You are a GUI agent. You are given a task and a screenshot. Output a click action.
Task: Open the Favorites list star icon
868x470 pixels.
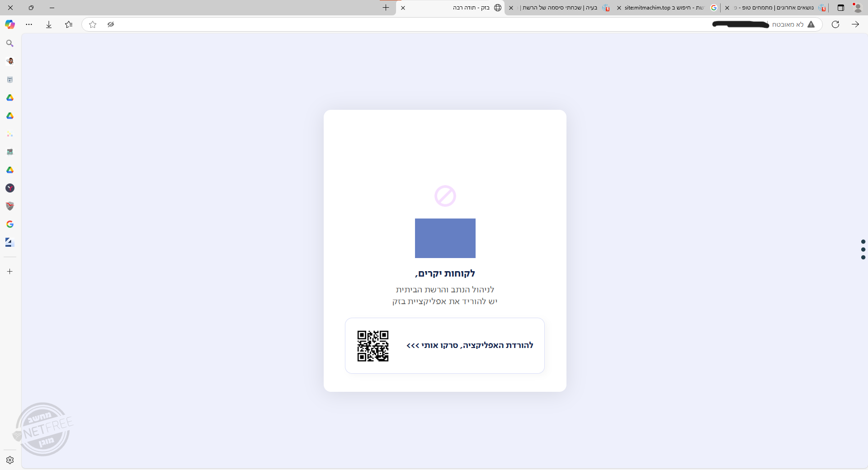coord(68,24)
